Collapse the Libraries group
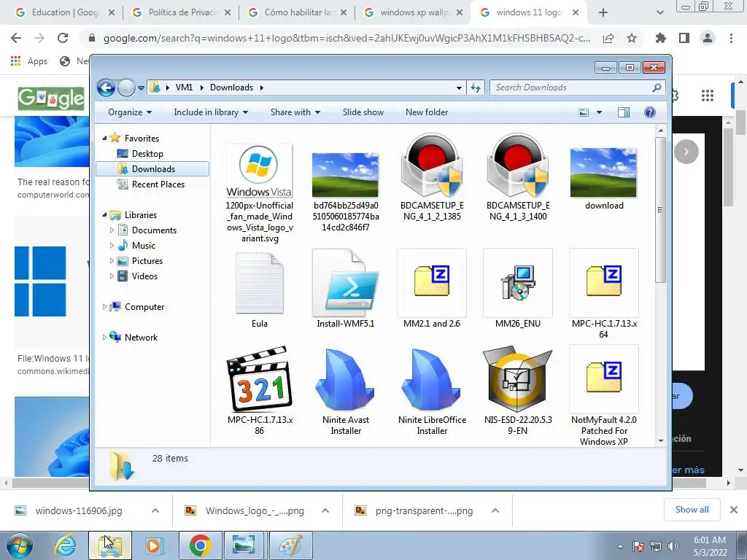Viewport: 747px width, 560px height. 105,215
